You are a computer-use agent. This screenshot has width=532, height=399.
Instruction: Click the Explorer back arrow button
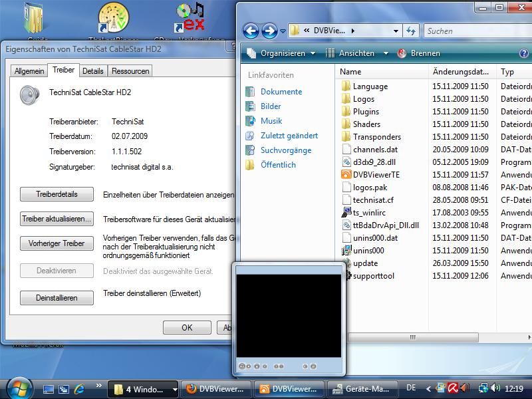click(251, 31)
